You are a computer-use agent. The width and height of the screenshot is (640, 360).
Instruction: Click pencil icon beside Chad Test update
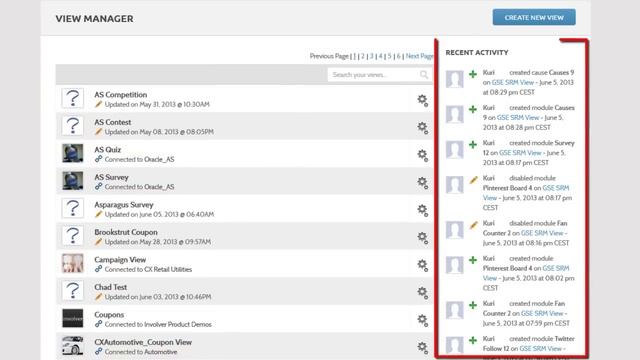98,296
